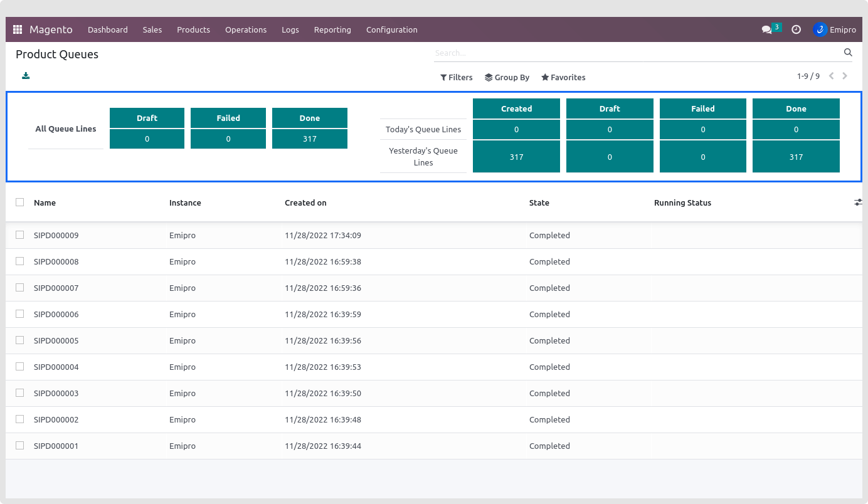Screen dimensions: 868x504
Task: Open the conversations chat icon
Action: click(766, 29)
